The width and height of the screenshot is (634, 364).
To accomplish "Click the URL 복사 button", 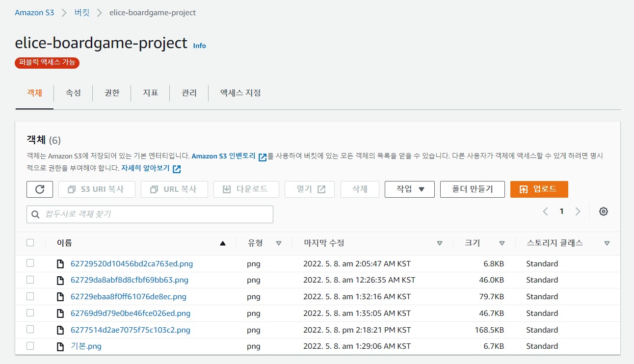I will click(x=174, y=189).
